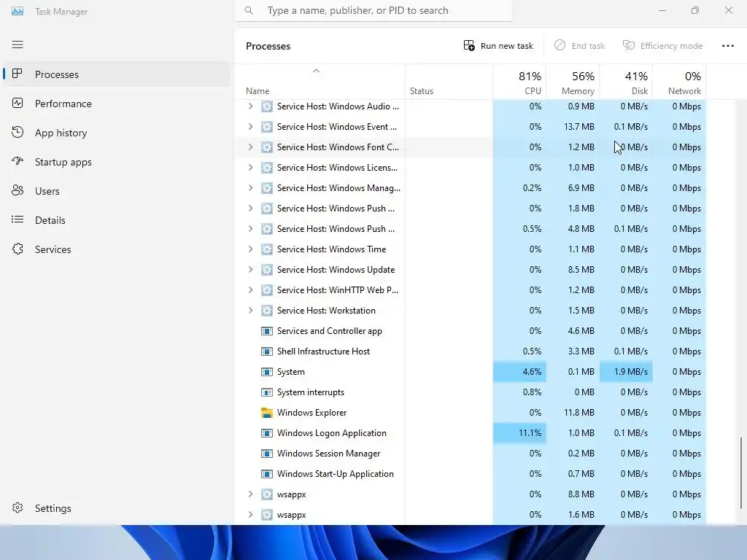Image resolution: width=747 pixels, height=560 pixels.
Task: Open the Services page
Action: pos(117,249)
